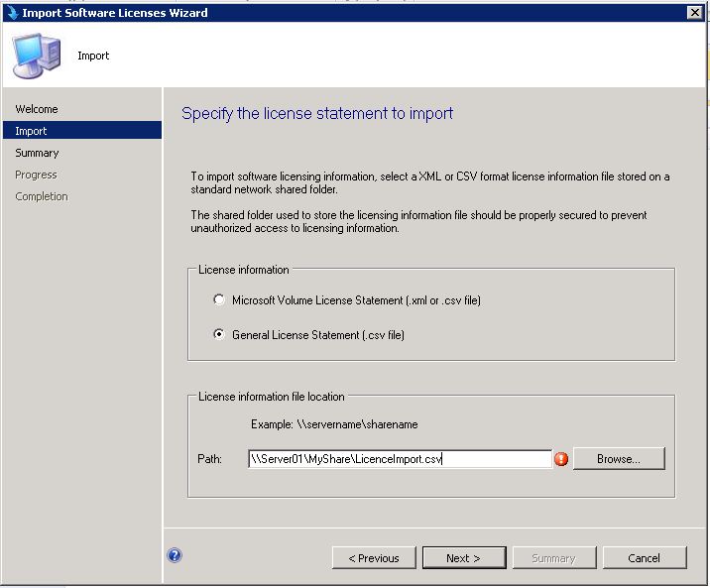The height and width of the screenshot is (588, 710).
Task: Select Microsoft Volume License Statement radio button
Action: tap(220, 299)
